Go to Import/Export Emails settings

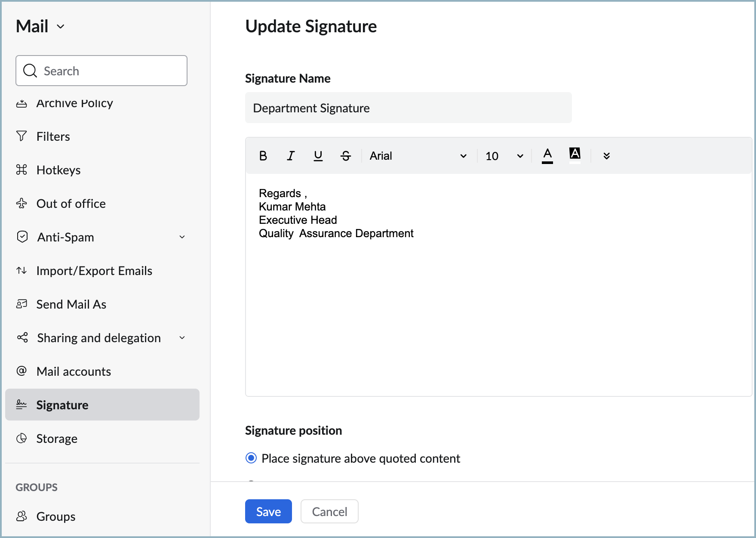pyautogui.click(x=94, y=271)
